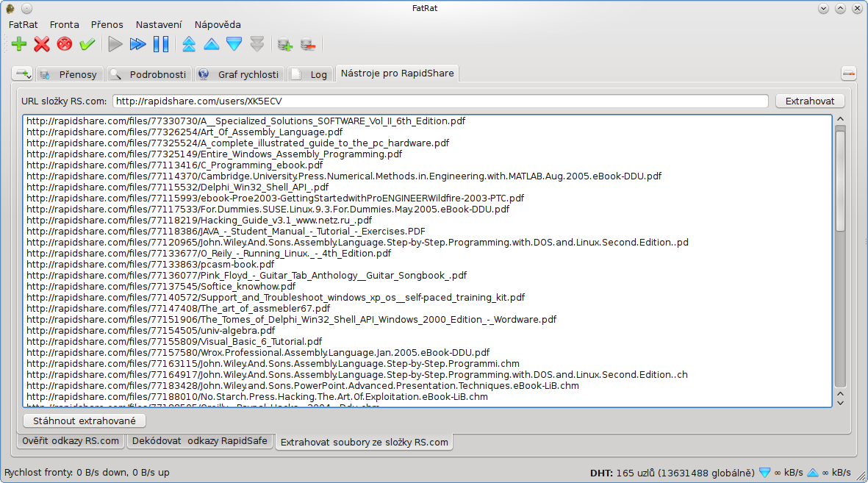This screenshot has height=483, width=868.
Task: Click the move to top double-arrow icon
Action: point(189,44)
